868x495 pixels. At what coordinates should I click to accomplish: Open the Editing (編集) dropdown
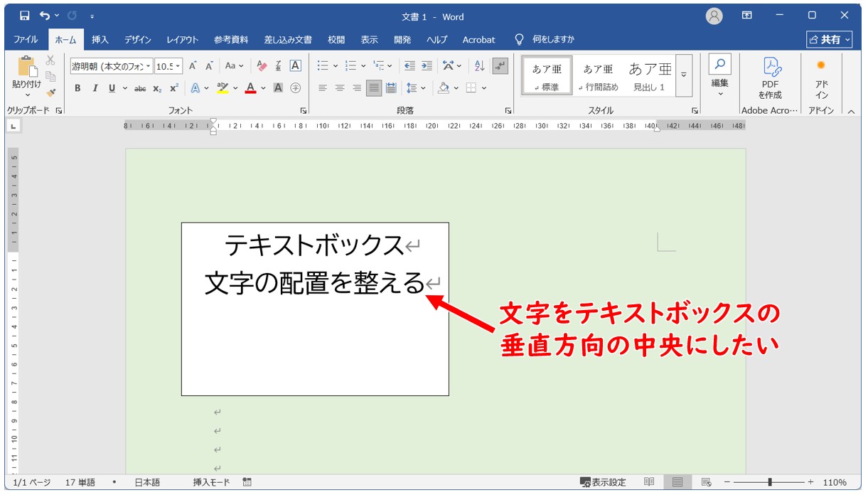coord(719,76)
